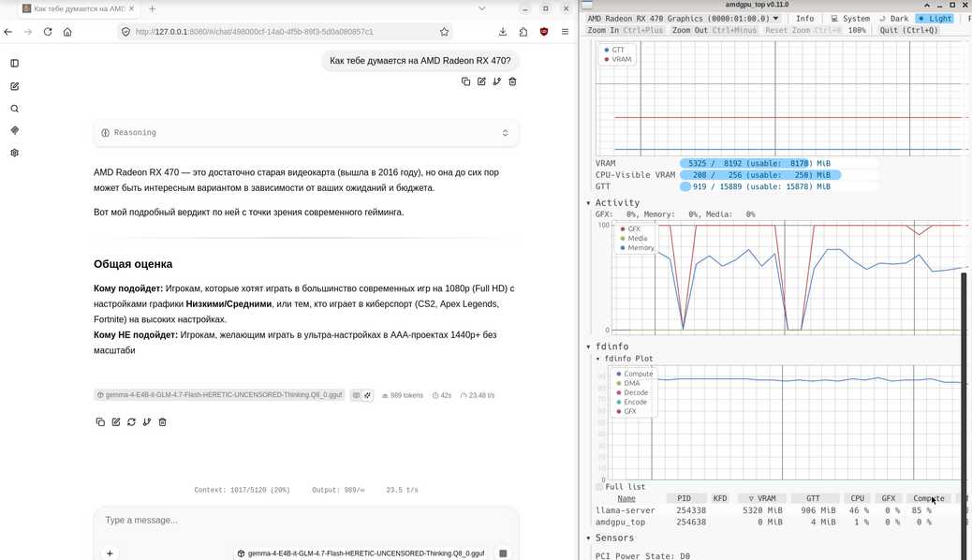This screenshot has width=972, height=560.
Task: Copy the assistant's response
Action: 100,421
